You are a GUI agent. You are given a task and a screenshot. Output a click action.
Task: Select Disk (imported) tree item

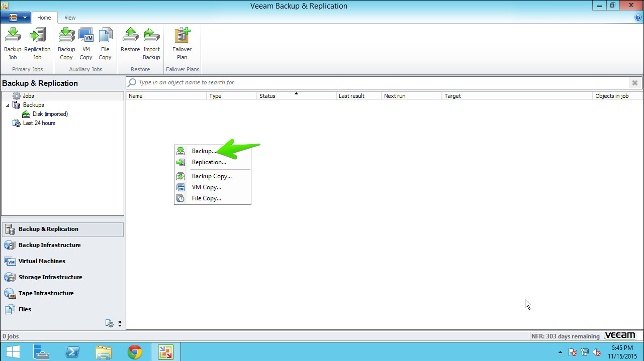coord(50,114)
